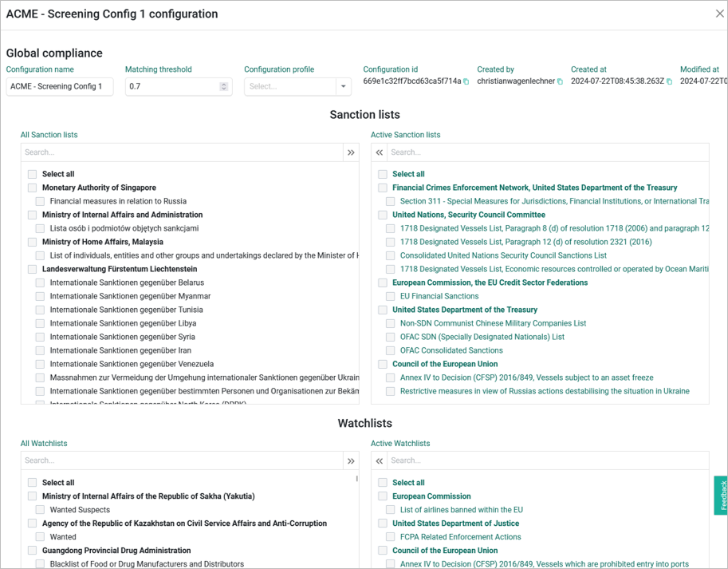
Task: Check Select all in Active Sanction lists
Action: click(383, 174)
